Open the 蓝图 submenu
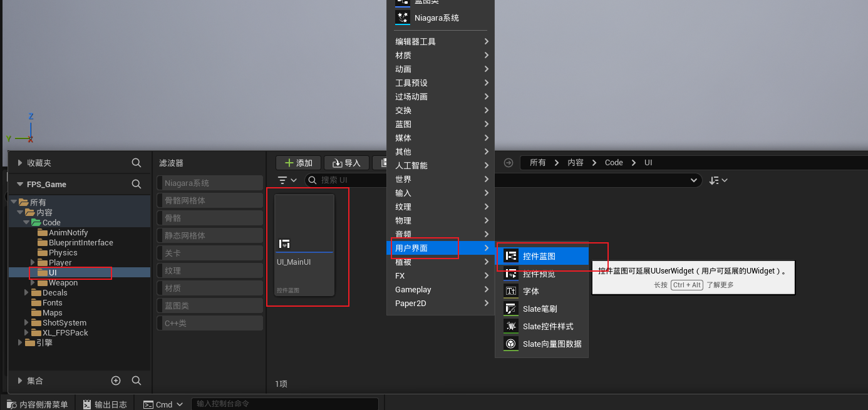Screen dimensions: 868x410 point(441,124)
